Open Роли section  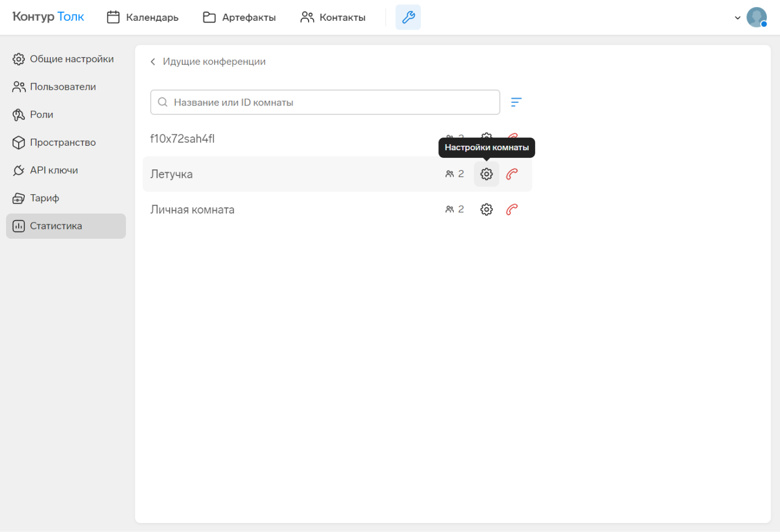tap(66, 114)
